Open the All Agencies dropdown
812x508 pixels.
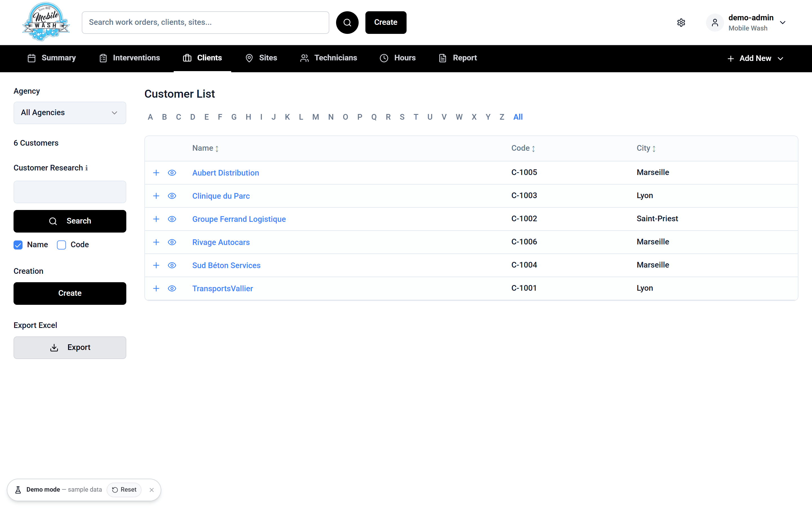coord(70,113)
